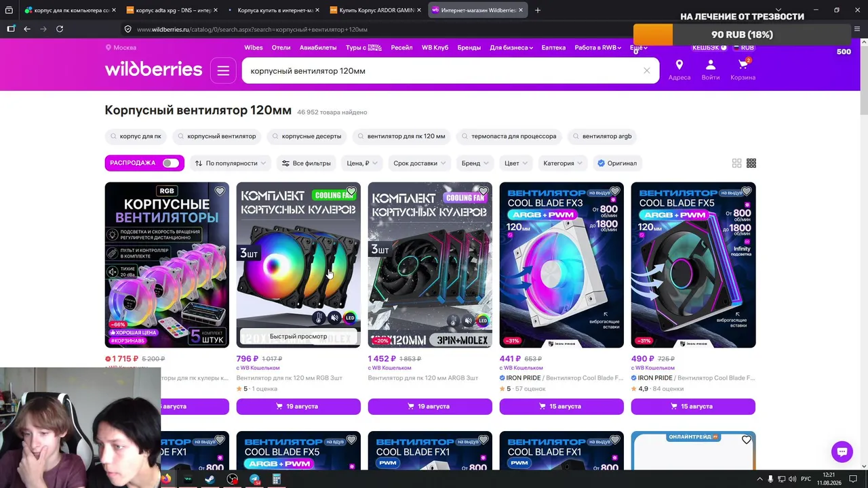Go to the Wildberries home logo

pos(153,70)
